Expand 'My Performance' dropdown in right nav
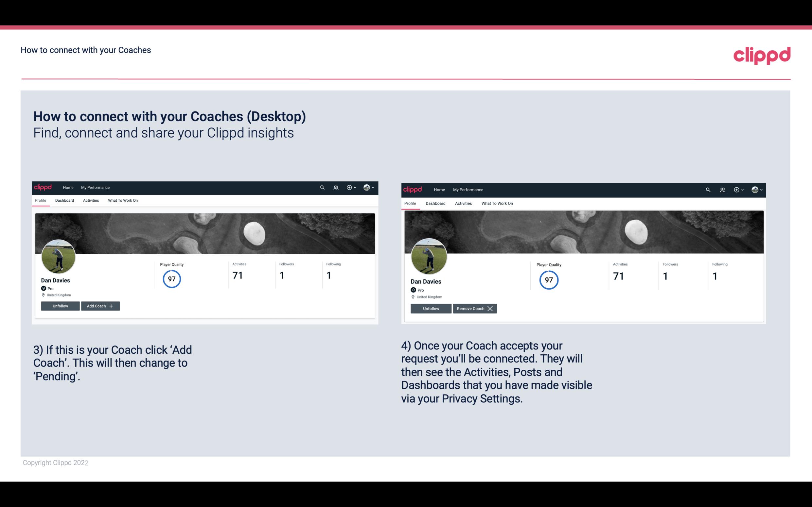 [468, 189]
